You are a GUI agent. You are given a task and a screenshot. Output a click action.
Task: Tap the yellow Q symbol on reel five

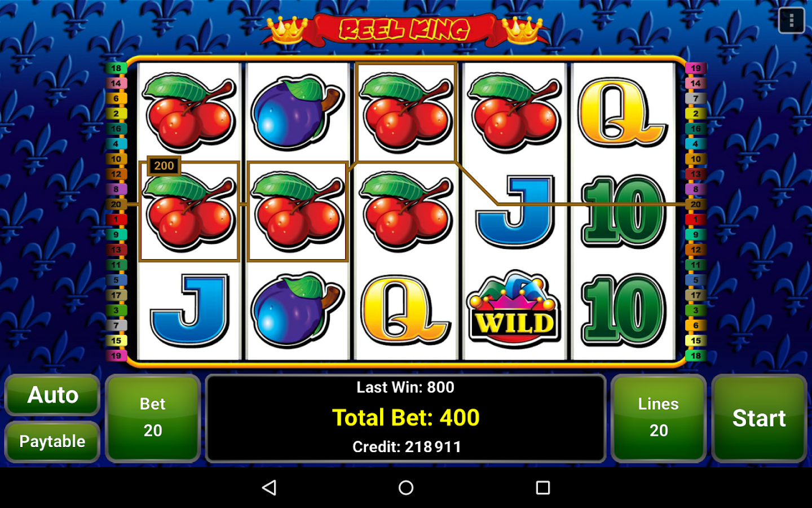click(x=623, y=112)
